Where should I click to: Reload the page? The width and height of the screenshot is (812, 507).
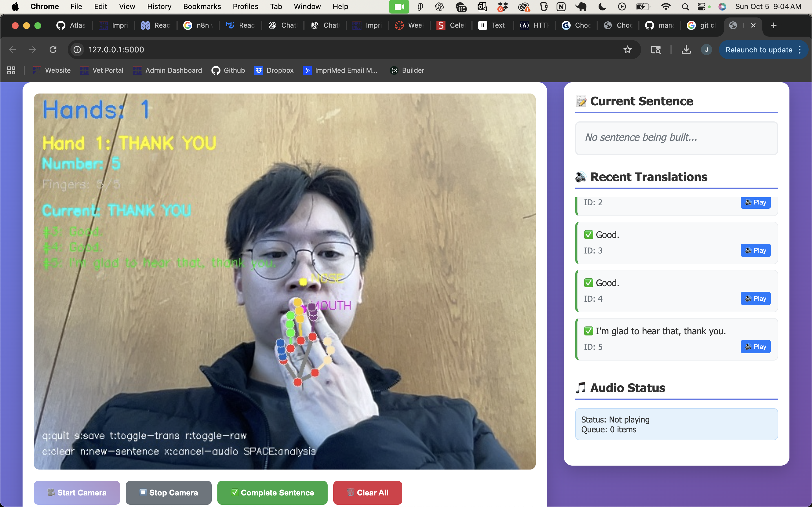[x=53, y=50]
